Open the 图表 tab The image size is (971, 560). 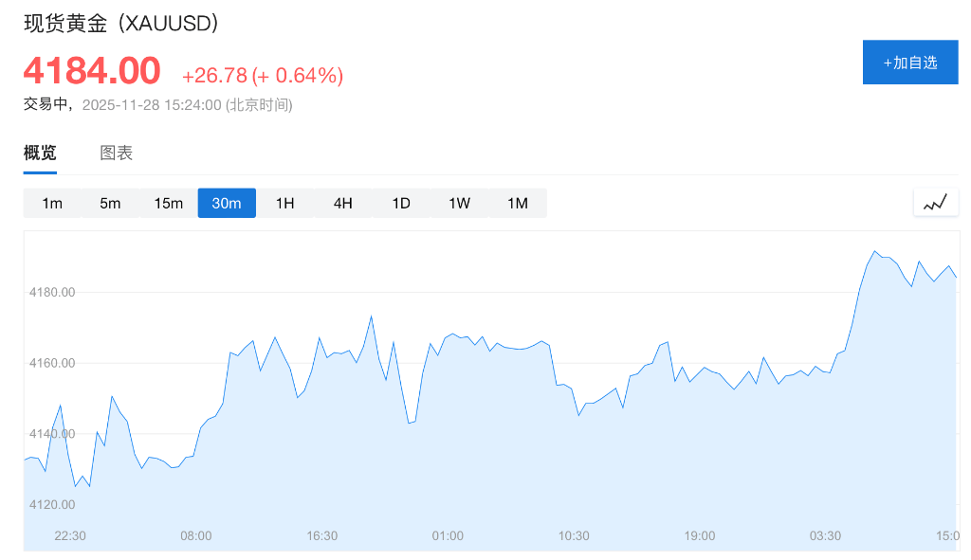(x=117, y=153)
